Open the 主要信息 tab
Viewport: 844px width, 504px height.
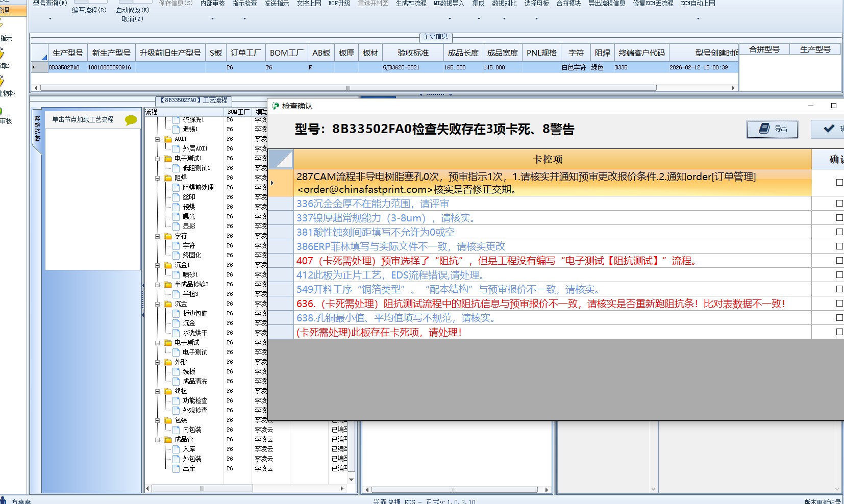[435, 37]
